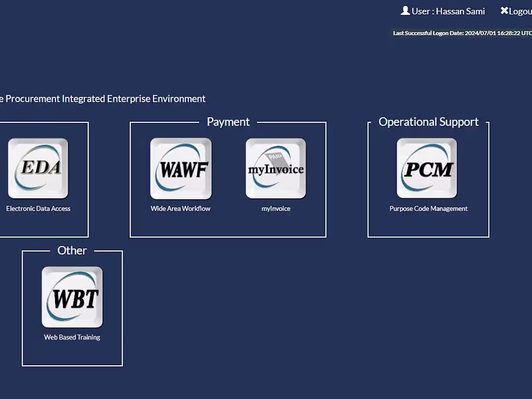532x399 pixels.
Task: Click the Procurement Integrated Enterprise Environment title
Action: 103,99
